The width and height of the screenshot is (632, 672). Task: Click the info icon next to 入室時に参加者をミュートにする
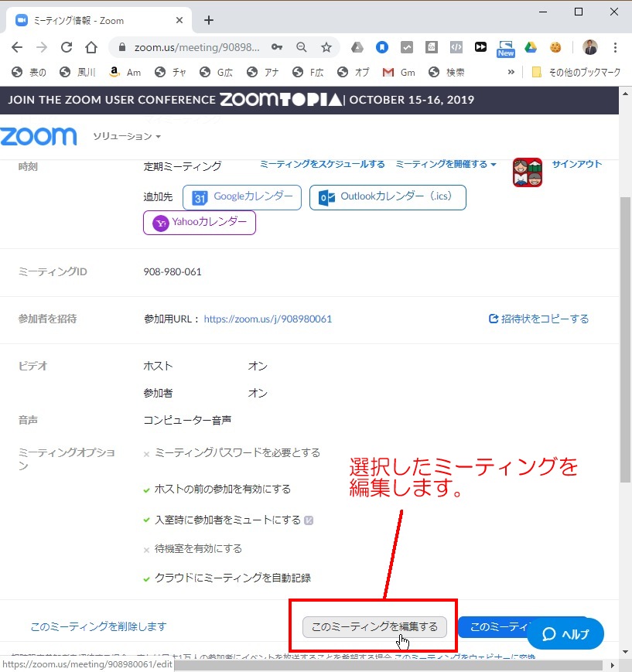309,520
